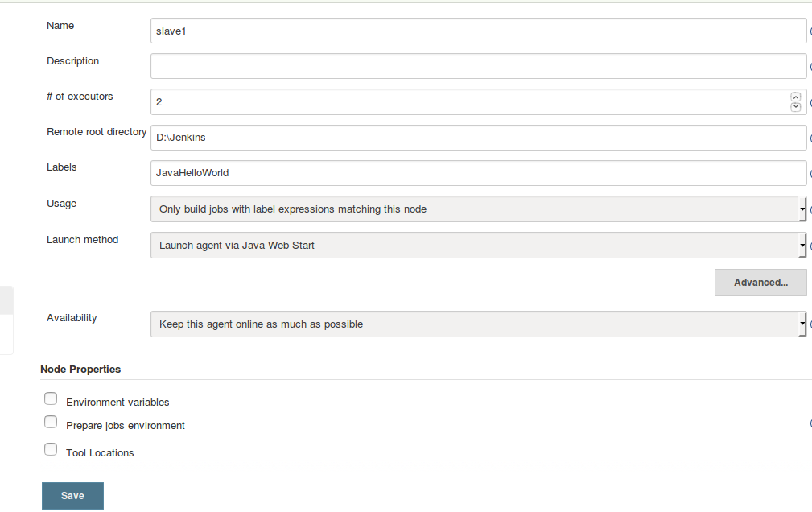Viewport: 812px width, 512px height.
Task: Open help for the Remote root directory field
Action: coord(810,138)
